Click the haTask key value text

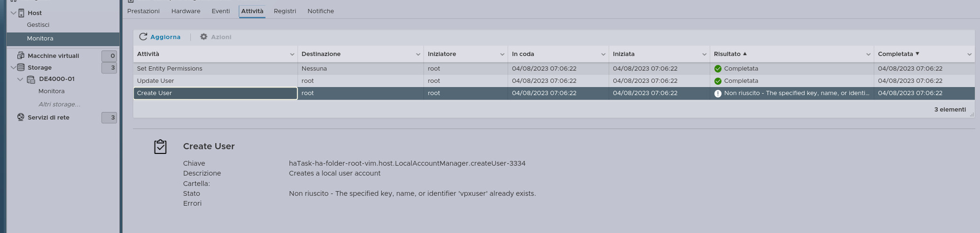(407, 163)
